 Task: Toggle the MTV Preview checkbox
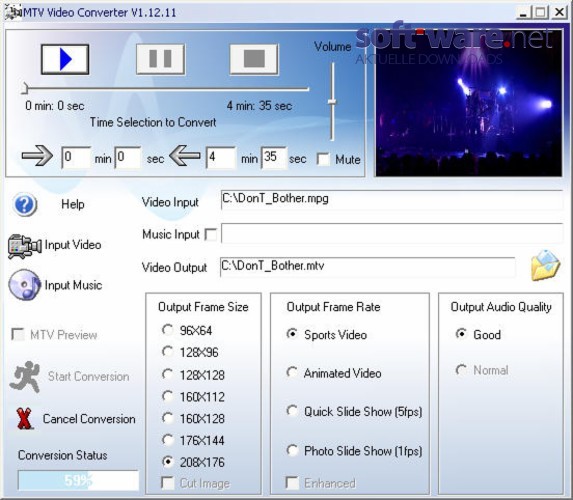[x=17, y=334]
